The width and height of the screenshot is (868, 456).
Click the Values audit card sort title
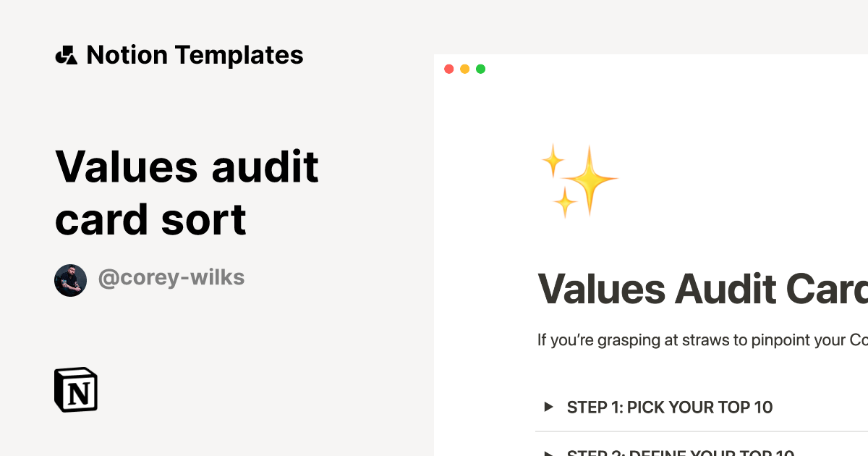click(x=187, y=192)
